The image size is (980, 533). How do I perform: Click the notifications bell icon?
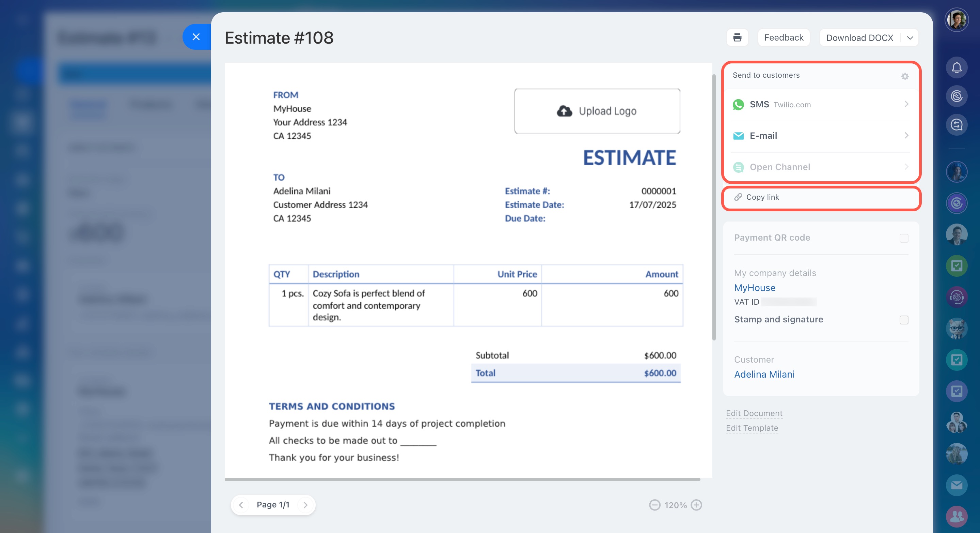pyautogui.click(x=957, y=68)
